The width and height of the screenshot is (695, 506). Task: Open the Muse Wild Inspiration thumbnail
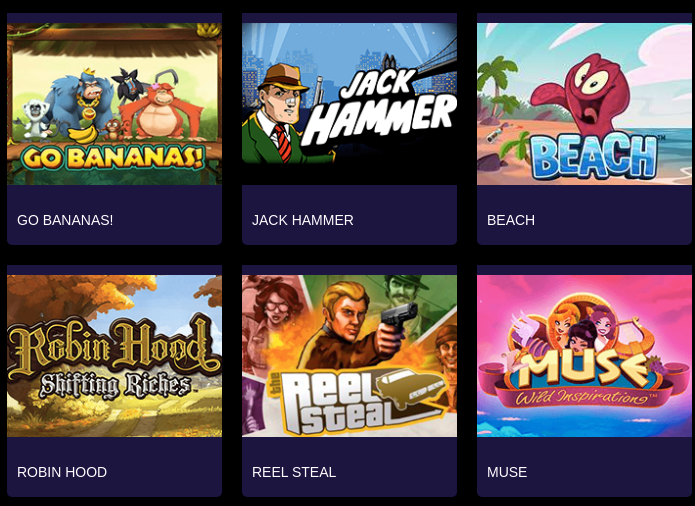click(x=584, y=356)
